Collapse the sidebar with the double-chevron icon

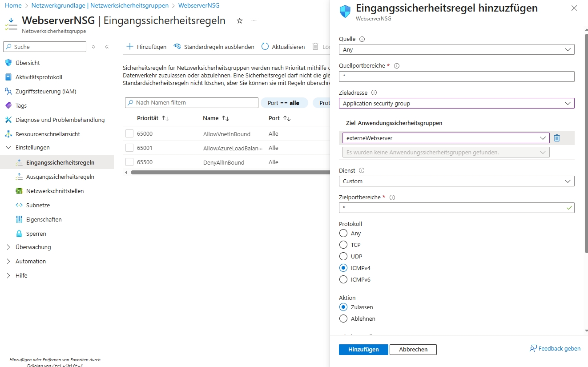(107, 47)
